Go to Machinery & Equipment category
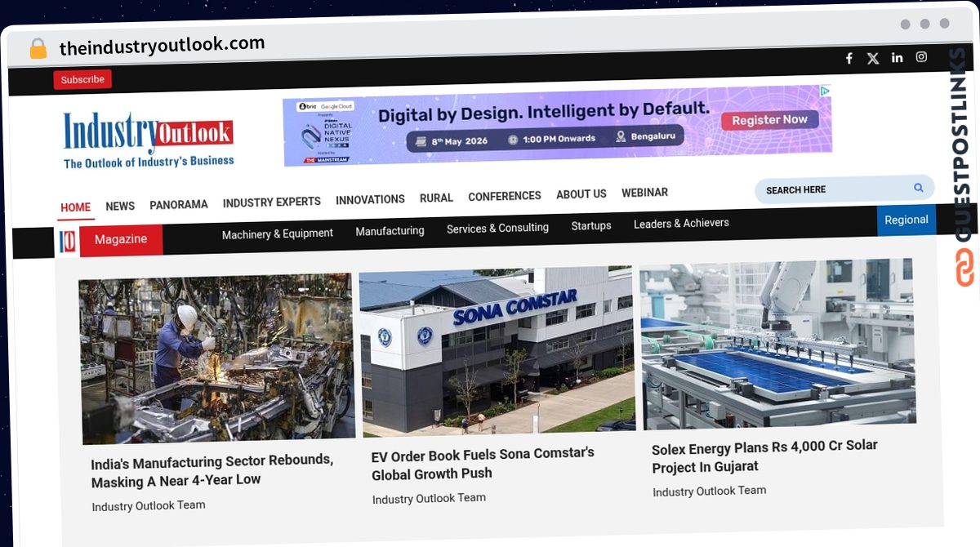Screen dimensions: 980x547 click(x=278, y=233)
